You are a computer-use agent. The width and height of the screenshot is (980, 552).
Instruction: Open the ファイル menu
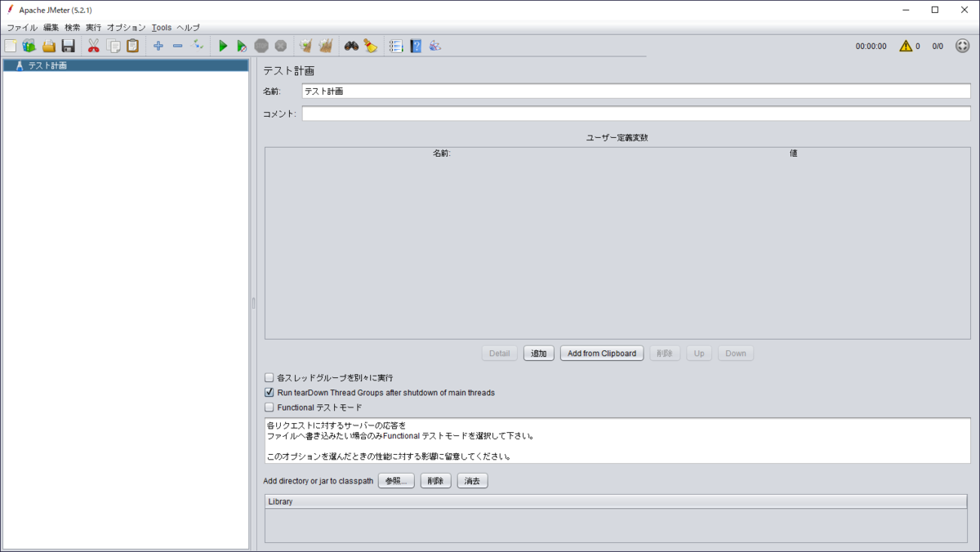(x=22, y=28)
